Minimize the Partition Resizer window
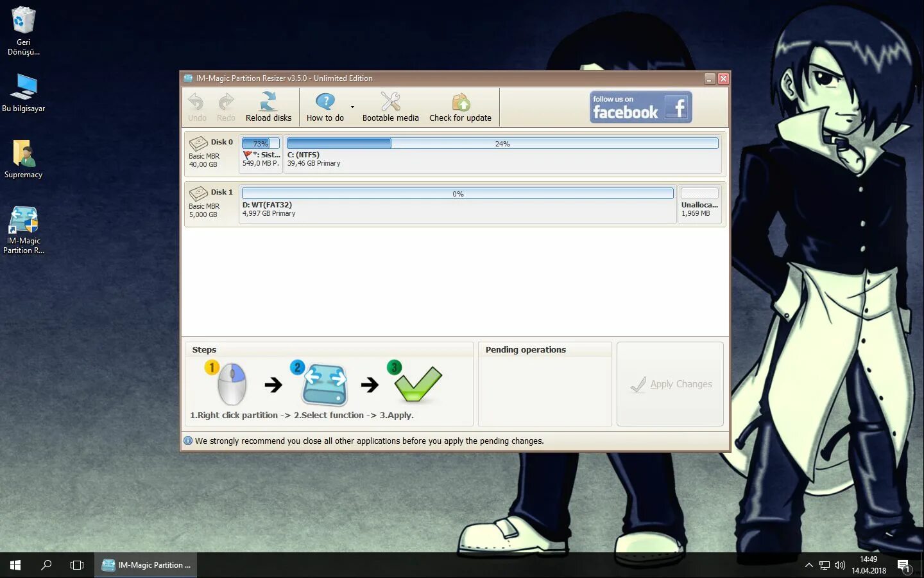 pos(709,78)
